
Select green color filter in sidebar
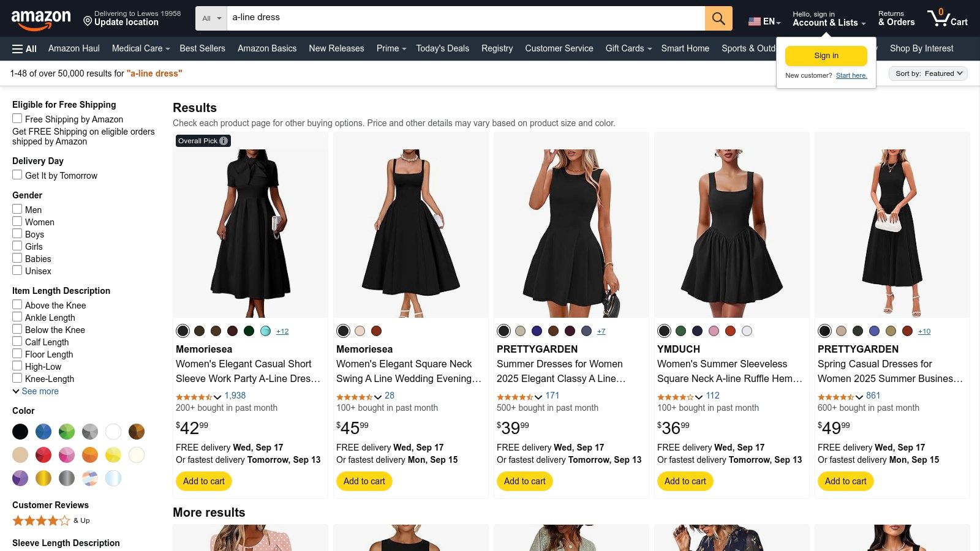67,432
